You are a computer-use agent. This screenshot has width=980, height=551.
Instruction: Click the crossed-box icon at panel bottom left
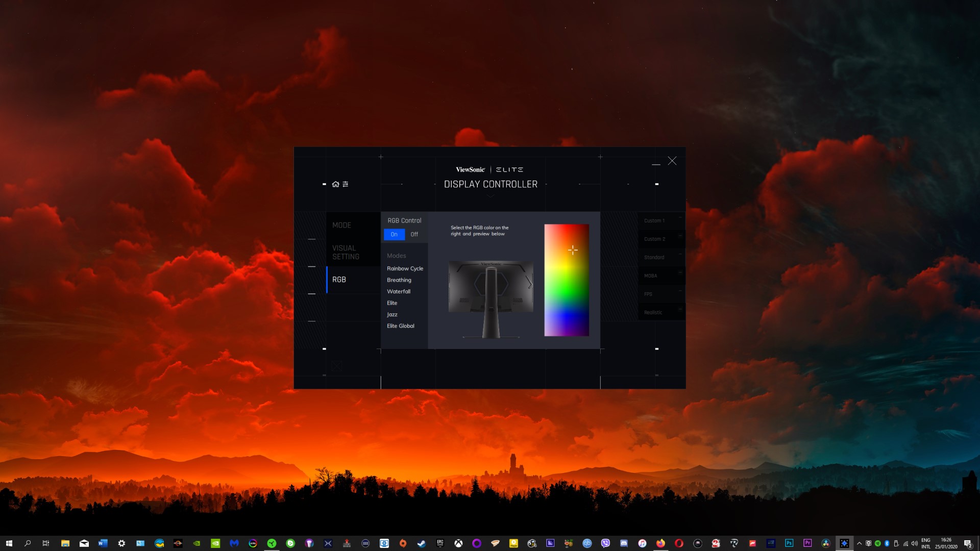point(336,366)
